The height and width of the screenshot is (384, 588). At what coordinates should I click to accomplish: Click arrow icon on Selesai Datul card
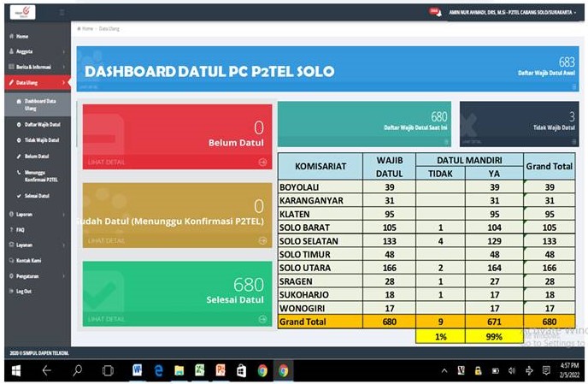point(262,319)
